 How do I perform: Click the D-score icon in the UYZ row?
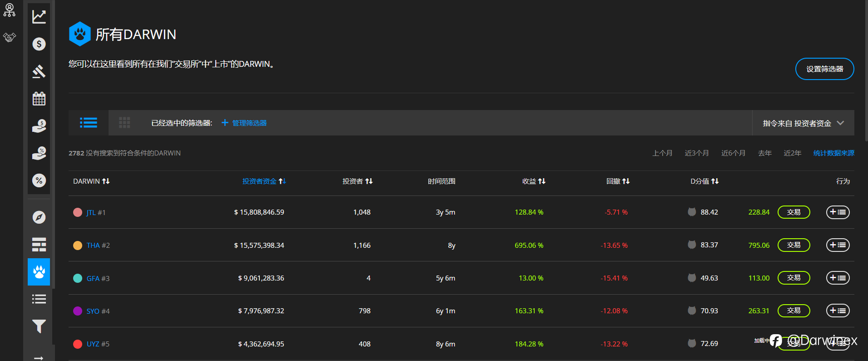click(692, 343)
